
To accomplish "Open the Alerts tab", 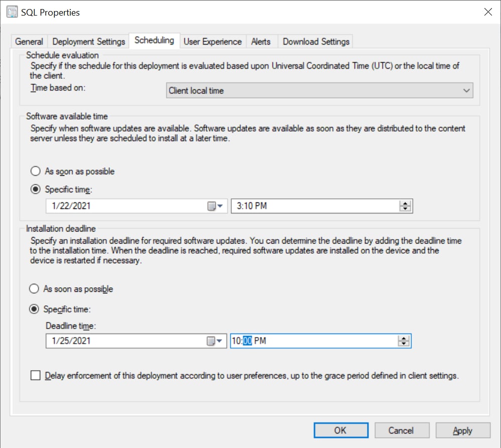I will pos(261,42).
